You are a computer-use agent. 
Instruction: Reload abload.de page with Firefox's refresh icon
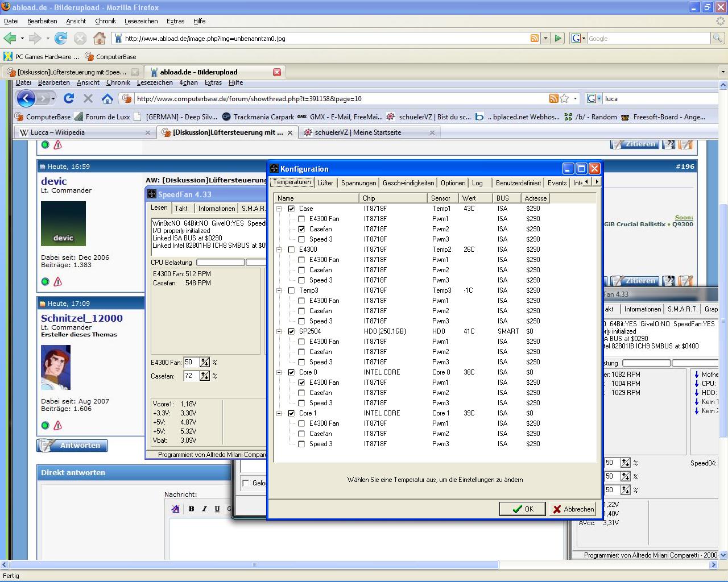(60, 38)
